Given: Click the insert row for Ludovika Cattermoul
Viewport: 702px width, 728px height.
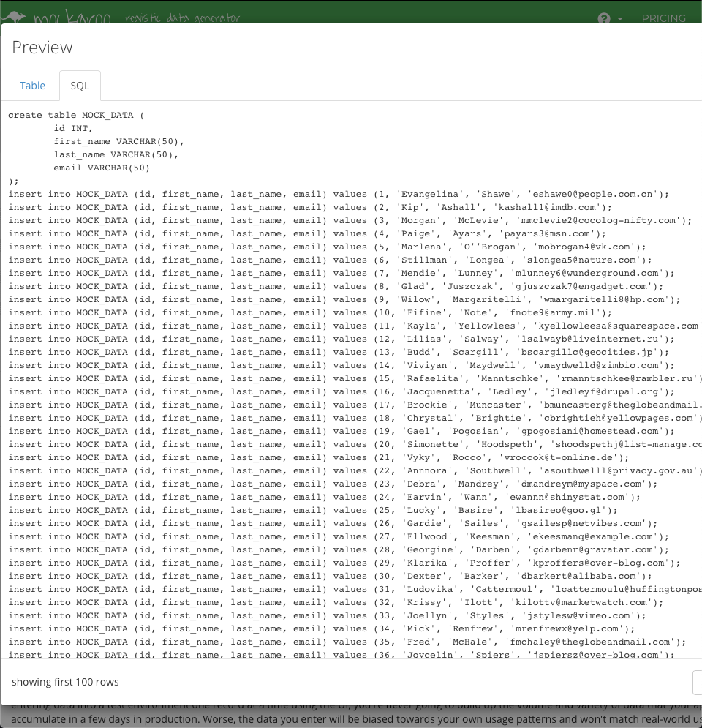Looking at the screenshot, I should pyautogui.click(x=355, y=589).
